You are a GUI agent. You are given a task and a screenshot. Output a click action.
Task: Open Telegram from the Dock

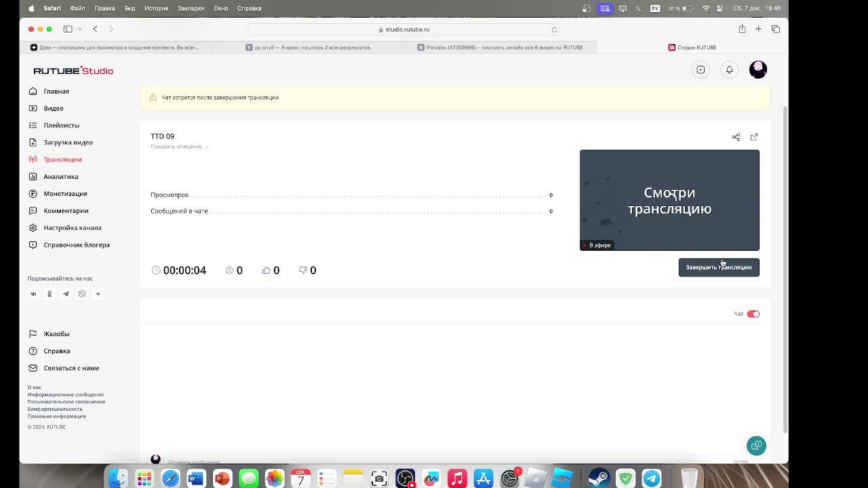click(x=652, y=479)
